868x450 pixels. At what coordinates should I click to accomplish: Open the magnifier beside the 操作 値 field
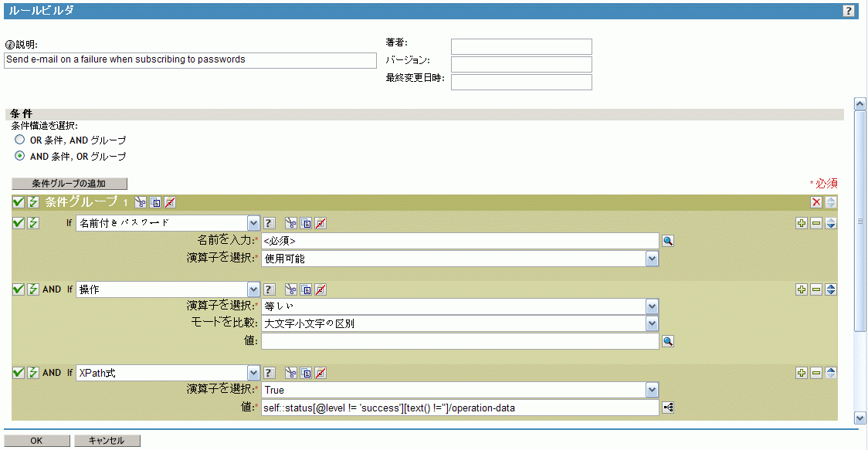pos(668,341)
